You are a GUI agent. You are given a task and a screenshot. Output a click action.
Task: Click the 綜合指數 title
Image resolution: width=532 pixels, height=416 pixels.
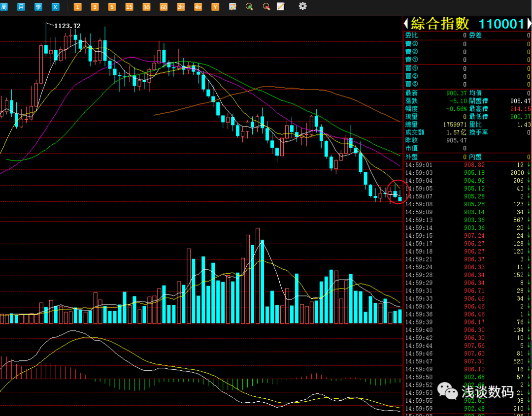click(440, 24)
